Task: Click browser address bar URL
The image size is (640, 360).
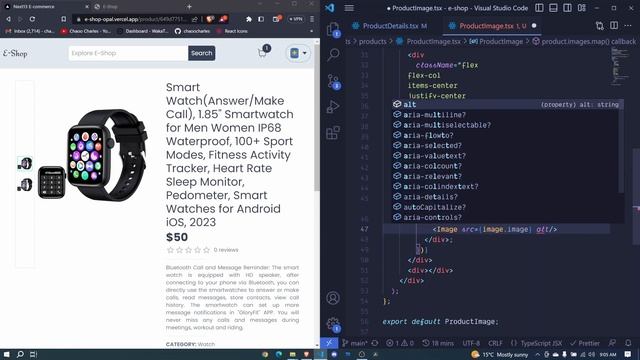Action: pos(135,19)
